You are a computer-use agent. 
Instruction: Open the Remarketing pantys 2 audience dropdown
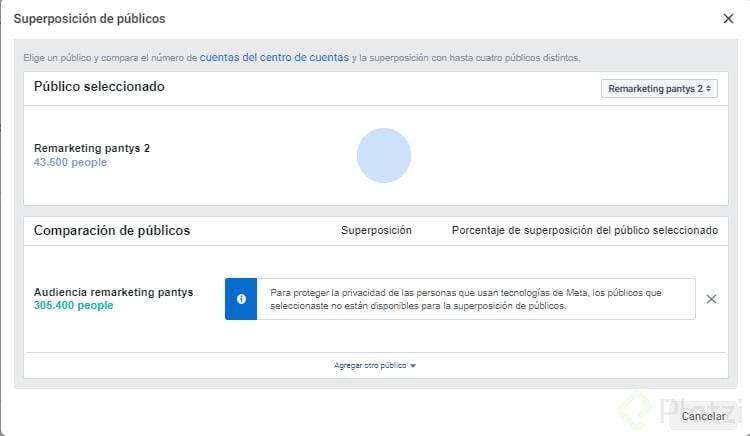[x=659, y=88]
